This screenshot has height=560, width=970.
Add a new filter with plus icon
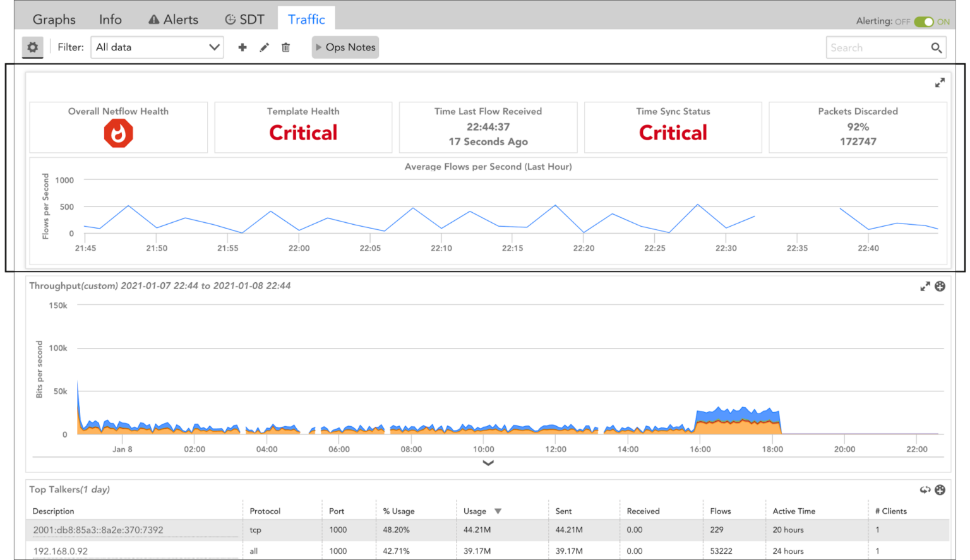point(242,47)
